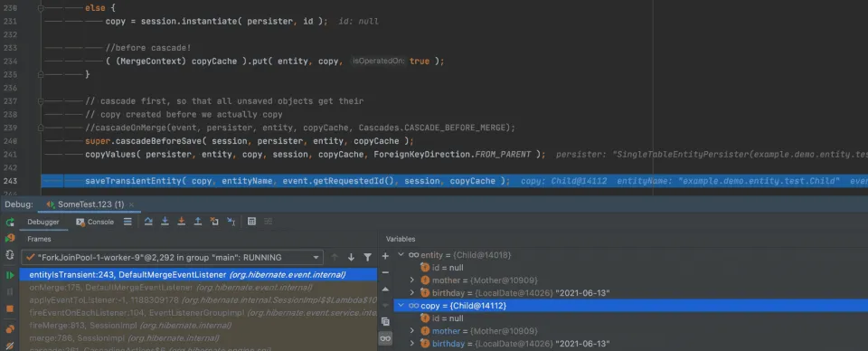
Task: Collapse the else block fold marker at line 230
Action: (x=41, y=8)
